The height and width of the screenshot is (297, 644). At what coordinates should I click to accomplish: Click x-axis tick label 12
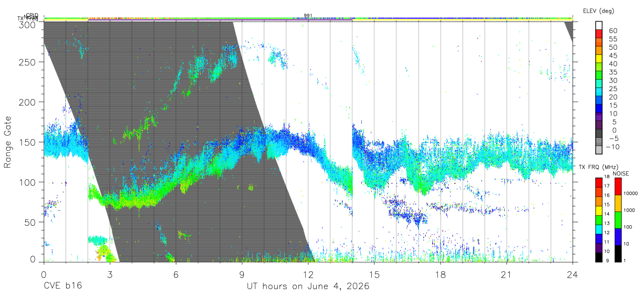click(x=308, y=274)
